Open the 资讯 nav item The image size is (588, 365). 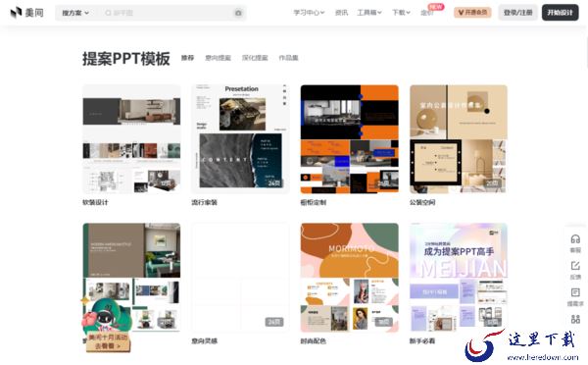tap(341, 13)
